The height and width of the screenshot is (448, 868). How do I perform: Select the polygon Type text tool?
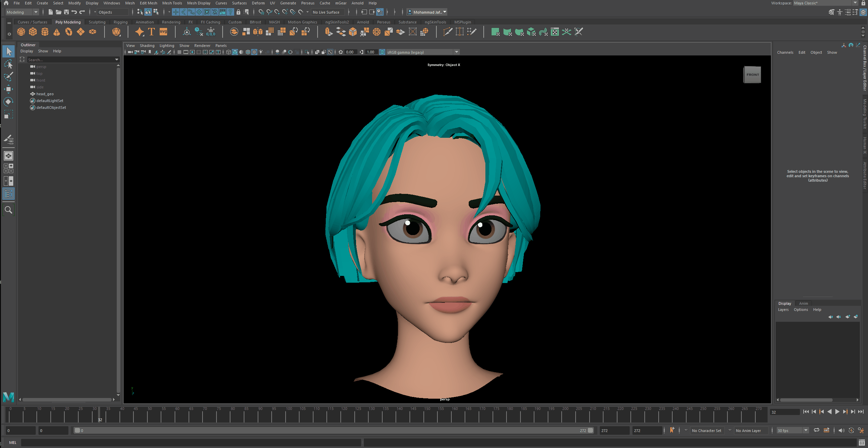point(151,32)
